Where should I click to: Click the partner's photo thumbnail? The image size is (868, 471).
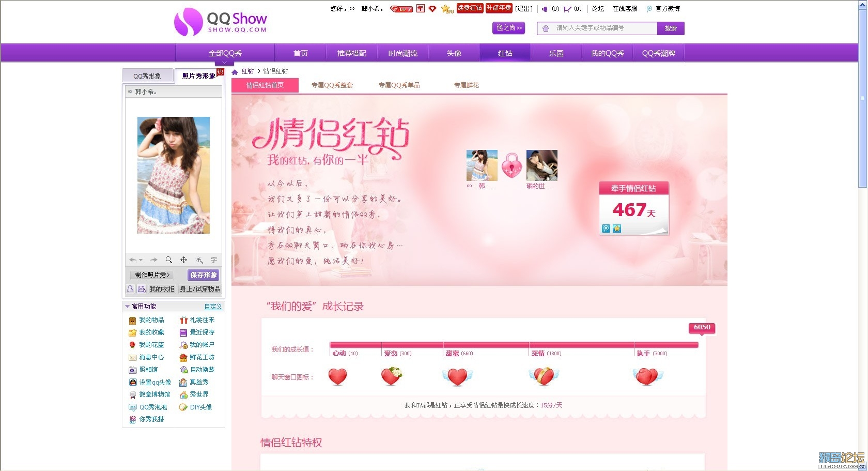pos(542,165)
